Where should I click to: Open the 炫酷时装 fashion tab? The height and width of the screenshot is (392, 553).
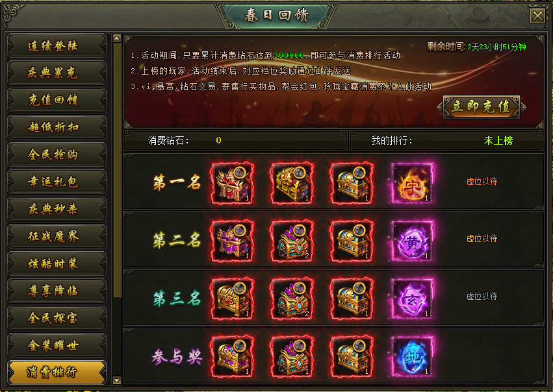[x=57, y=263]
